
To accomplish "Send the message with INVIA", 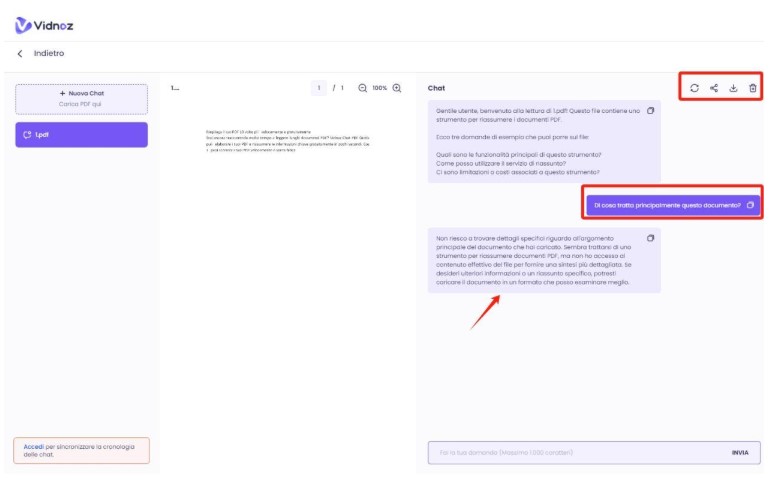I will tap(740, 453).
